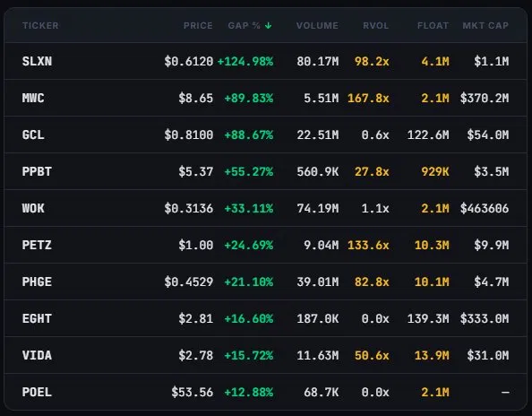Image resolution: width=532 pixels, height=416 pixels.
Task: Click the $0.3136 price for WOK
Action: [x=189, y=208]
